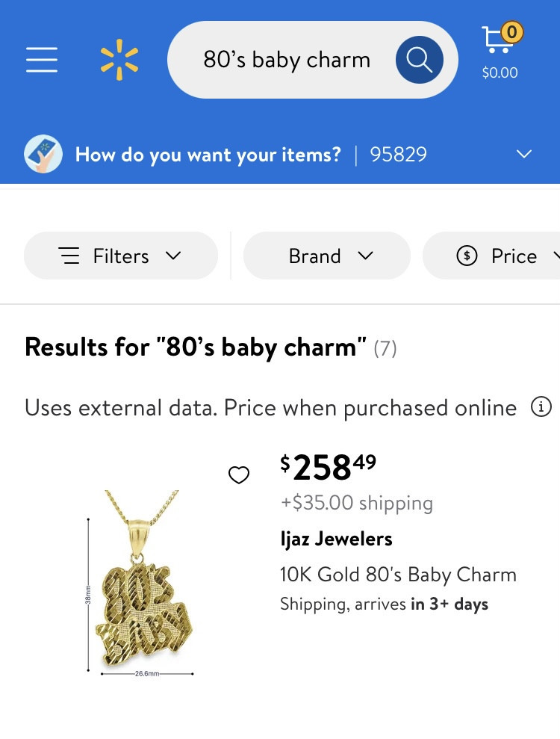Tap the 95829 zip code

coord(399,155)
